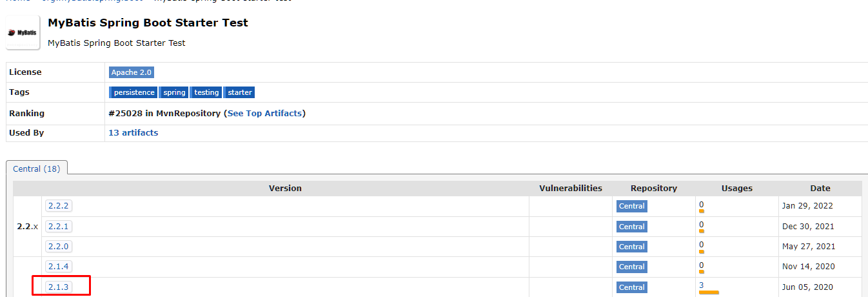Switch to the Central (18) tab

[37, 169]
